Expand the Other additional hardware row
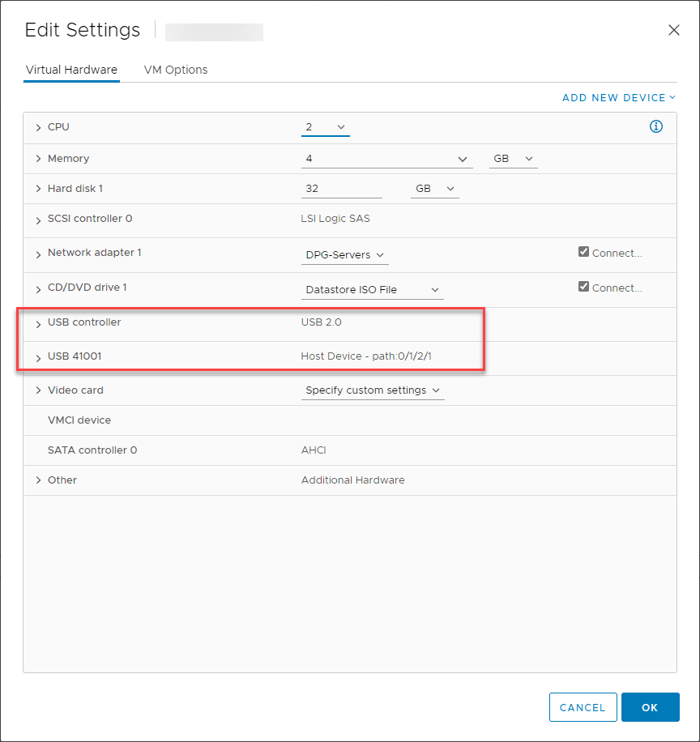700x742 pixels. click(x=38, y=480)
